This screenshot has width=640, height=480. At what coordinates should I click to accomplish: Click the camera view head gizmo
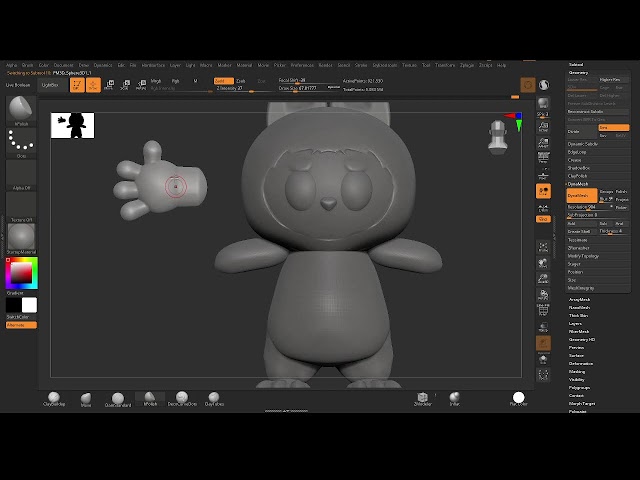[x=498, y=137]
